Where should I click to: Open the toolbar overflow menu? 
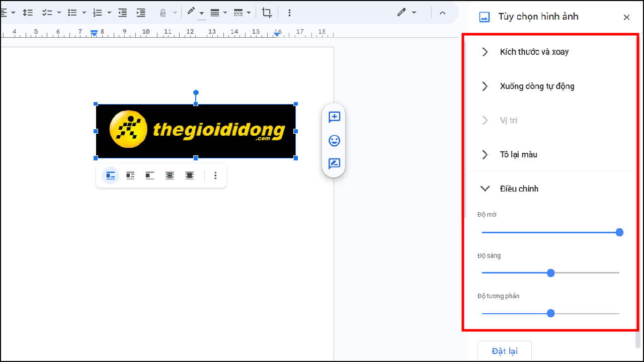click(x=289, y=13)
